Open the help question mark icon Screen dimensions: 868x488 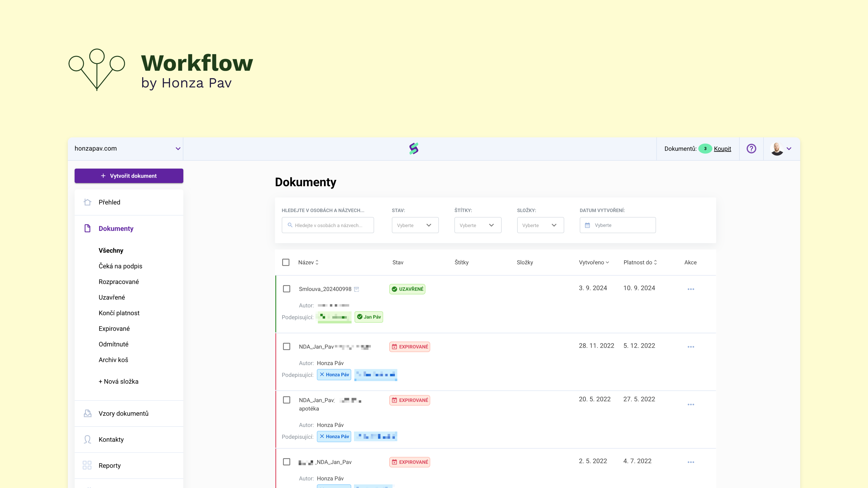(x=751, y=148)
